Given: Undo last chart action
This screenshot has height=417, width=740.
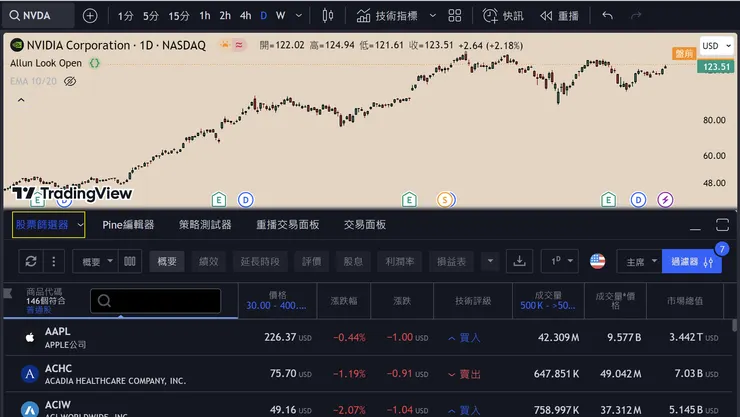Looking at the screenshot, I should [x=607, y=16].
